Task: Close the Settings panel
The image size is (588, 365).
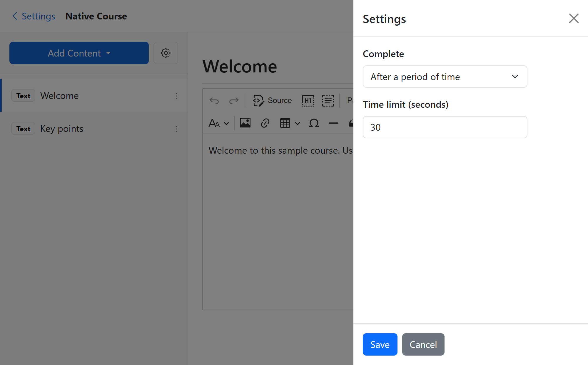Action: tap(574, 19)
